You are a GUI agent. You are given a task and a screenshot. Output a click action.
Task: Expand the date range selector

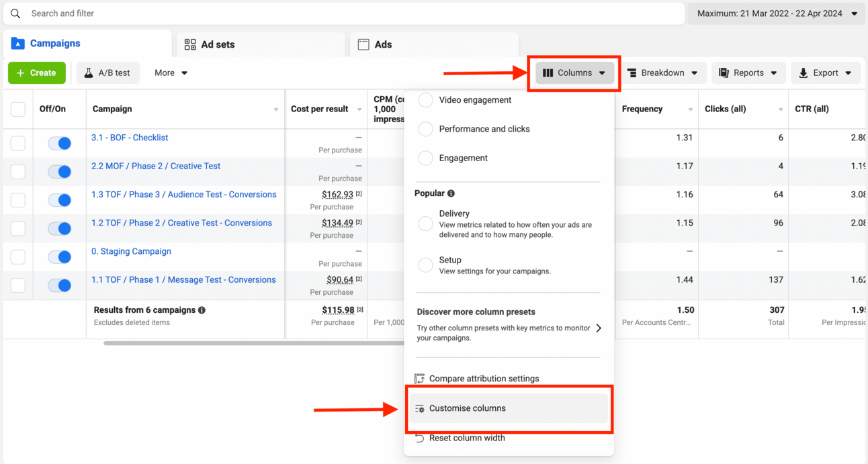(x=777, y=13)
